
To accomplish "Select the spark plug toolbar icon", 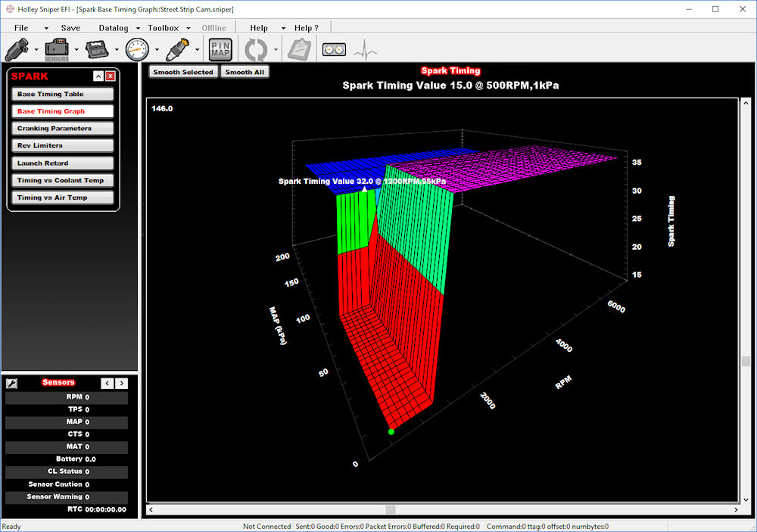I will (x=178, y=49).
